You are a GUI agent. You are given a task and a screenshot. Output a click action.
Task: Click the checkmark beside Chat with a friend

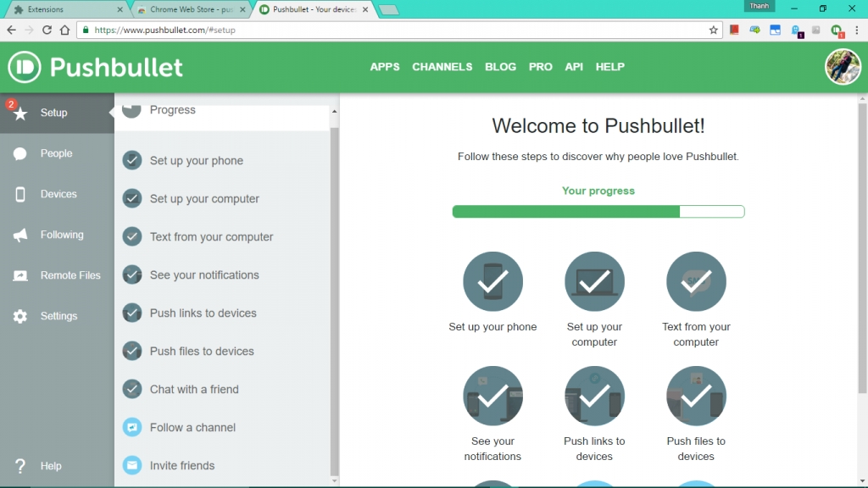coord(132,389)
